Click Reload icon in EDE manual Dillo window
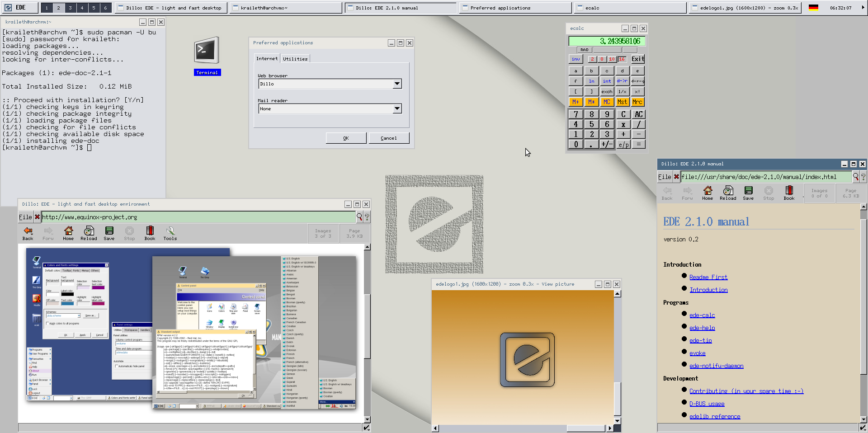The width and height of the screenshot is (868, 433). (728, 193)
